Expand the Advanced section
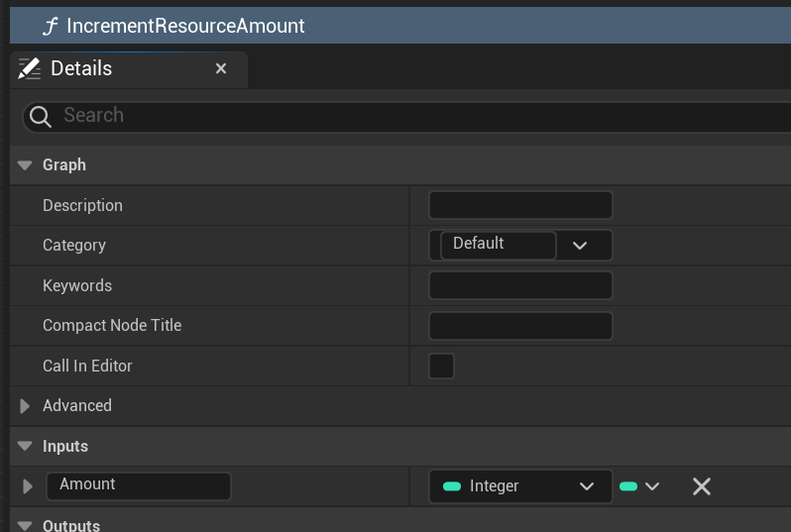 (x=25, y=406)
